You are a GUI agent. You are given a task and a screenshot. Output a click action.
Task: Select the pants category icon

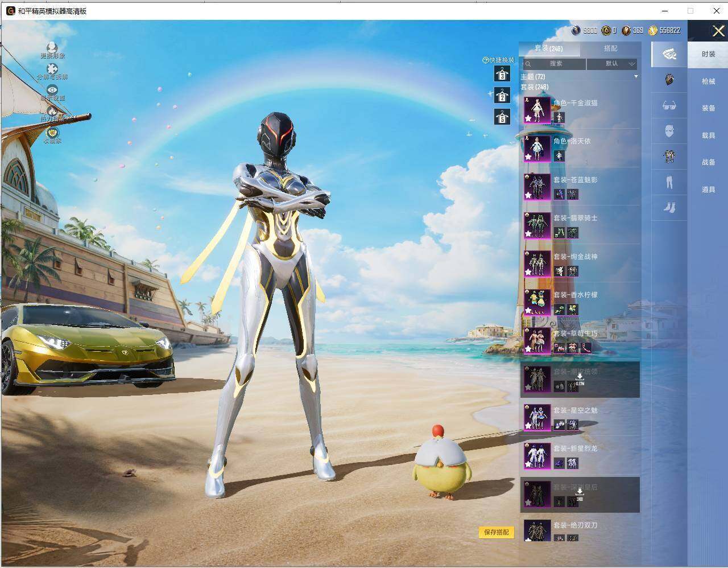[x=669, y=182]
